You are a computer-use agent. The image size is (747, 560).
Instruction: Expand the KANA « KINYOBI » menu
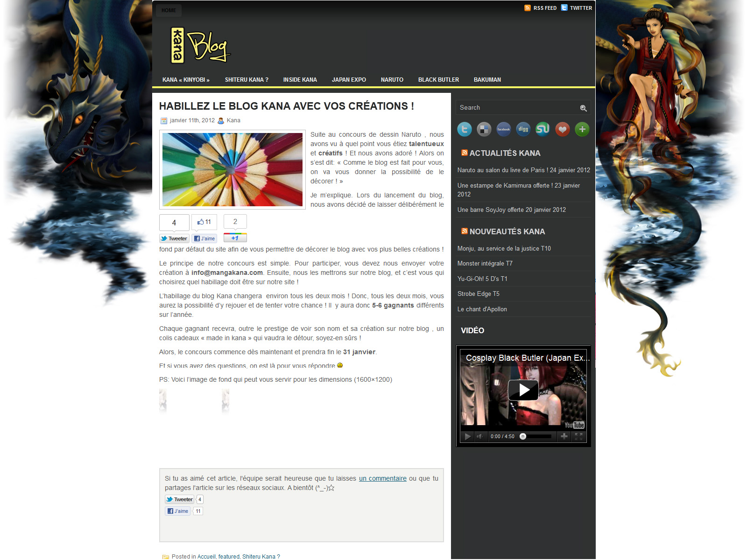click(186, 80)
